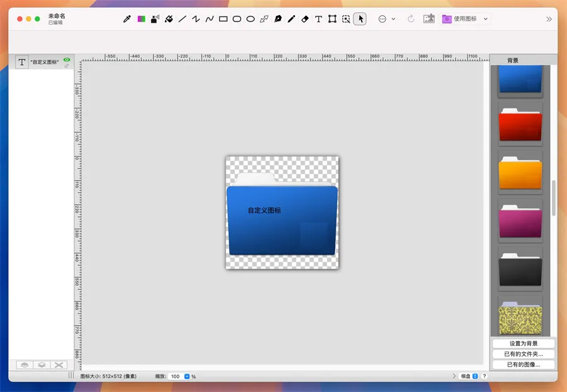Activate the arrow selection pointer tool
This screenshot has width=567, height=392.
point(360,19)
